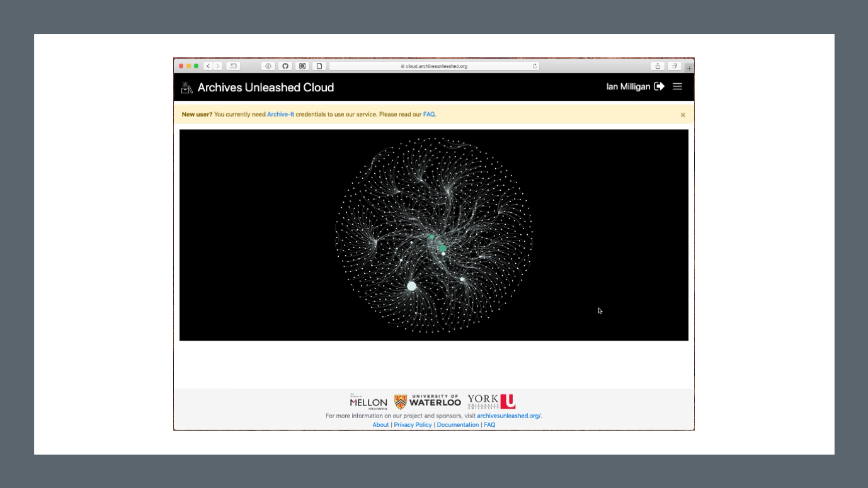Click the GitHub extension icon
This screenshot has height=488, width=868.
pos(285,66)
